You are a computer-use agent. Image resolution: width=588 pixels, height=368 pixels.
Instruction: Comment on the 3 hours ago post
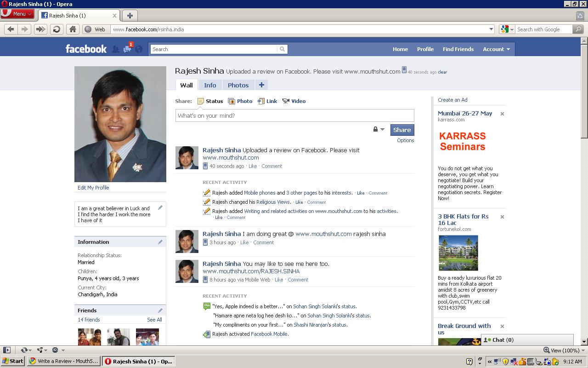263,242
